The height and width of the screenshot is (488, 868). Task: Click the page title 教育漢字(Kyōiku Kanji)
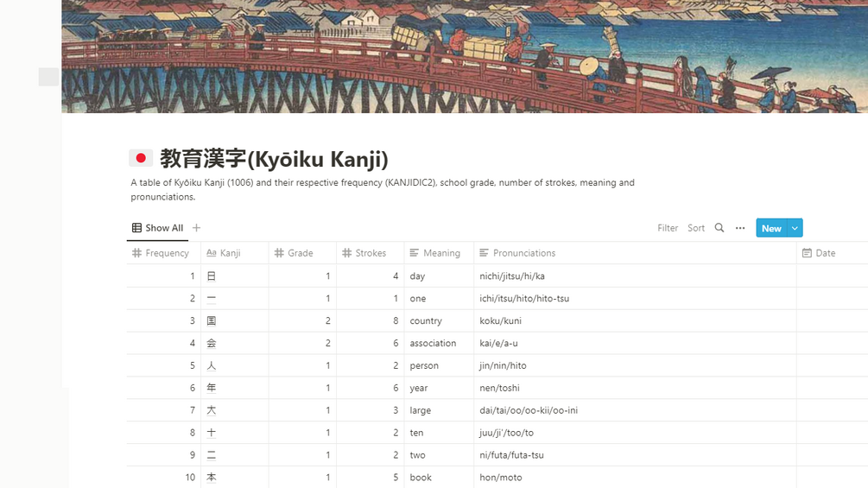click(x=274, y=159)
